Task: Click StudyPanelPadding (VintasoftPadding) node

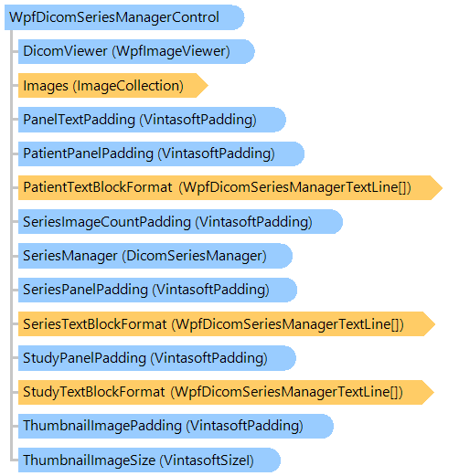Action: pos(157,358)
